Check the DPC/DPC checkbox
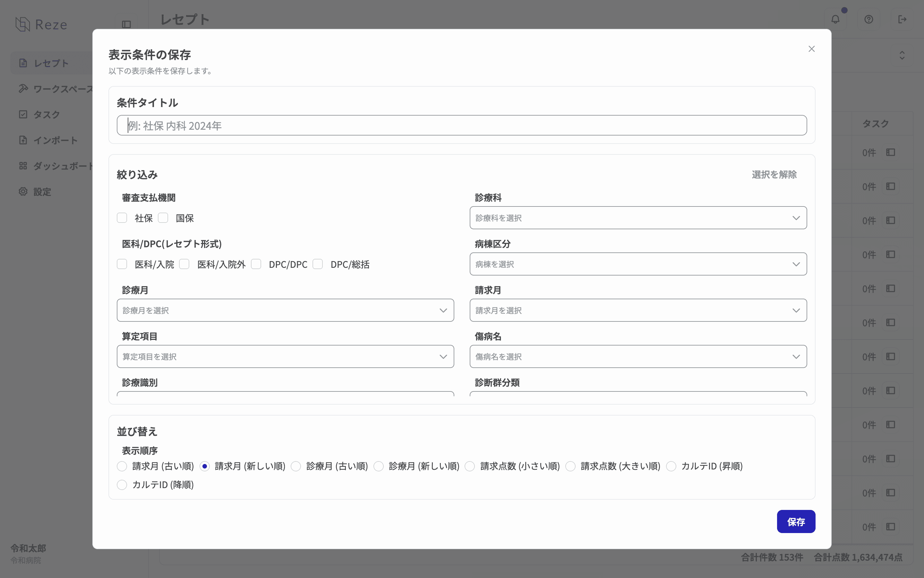 click(256, 264)
